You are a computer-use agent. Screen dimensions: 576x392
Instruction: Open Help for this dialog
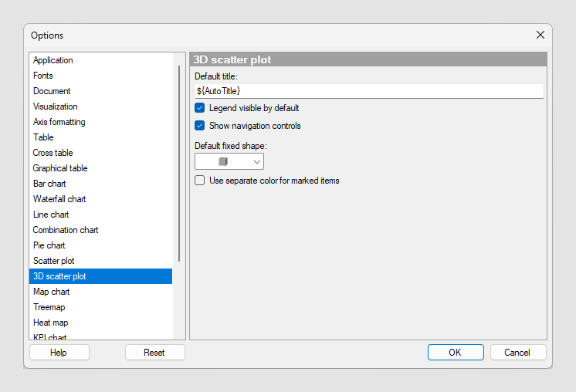click(x=59, y=353)
